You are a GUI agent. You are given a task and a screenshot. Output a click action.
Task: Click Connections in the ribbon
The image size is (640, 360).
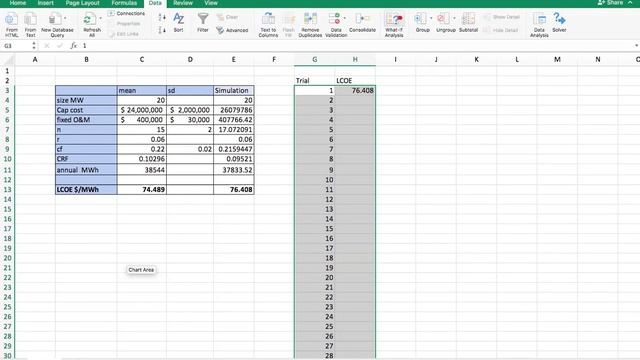pyautogui.click(x=127, y=13)
